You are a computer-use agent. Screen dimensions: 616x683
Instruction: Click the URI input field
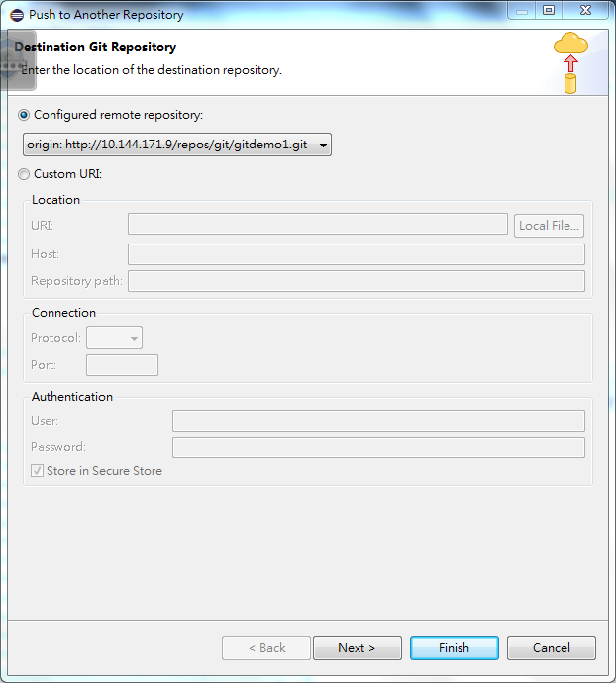click(318, 224)
